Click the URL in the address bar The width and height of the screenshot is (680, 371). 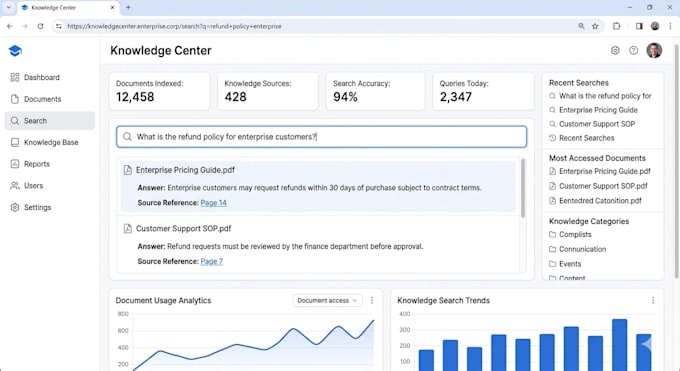tap(174, 26)
